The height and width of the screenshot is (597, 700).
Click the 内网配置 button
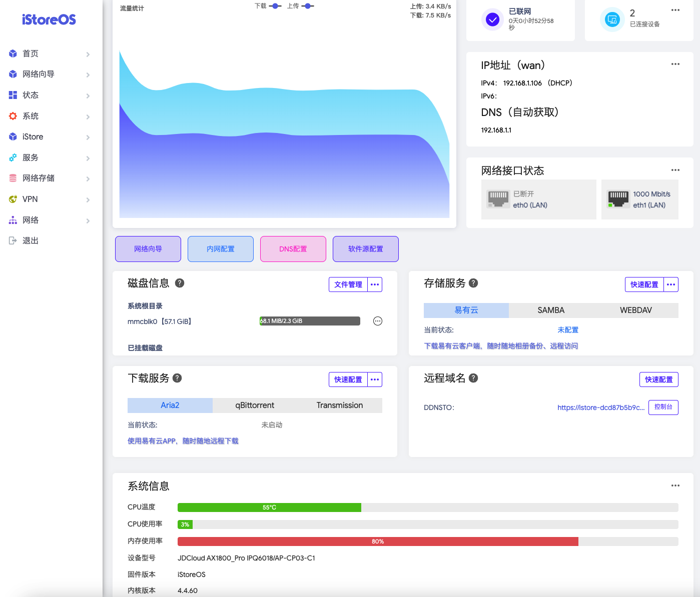221,249
